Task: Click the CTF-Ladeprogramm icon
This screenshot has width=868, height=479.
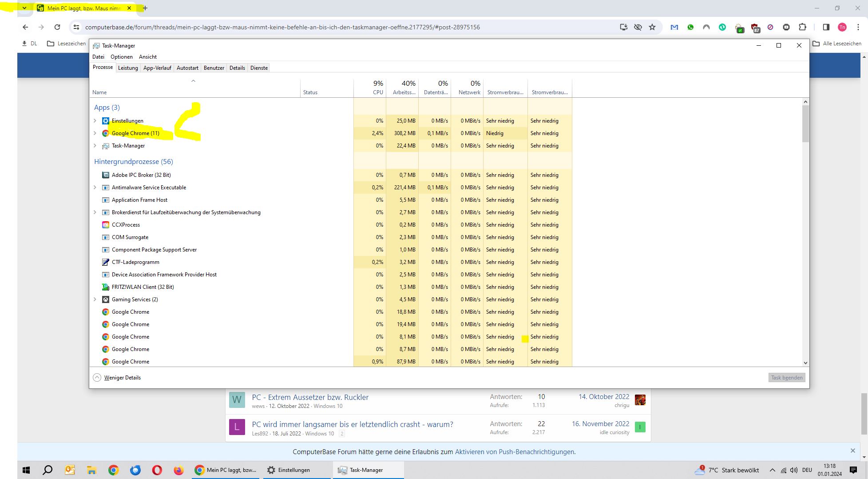Action: (106, 262)
